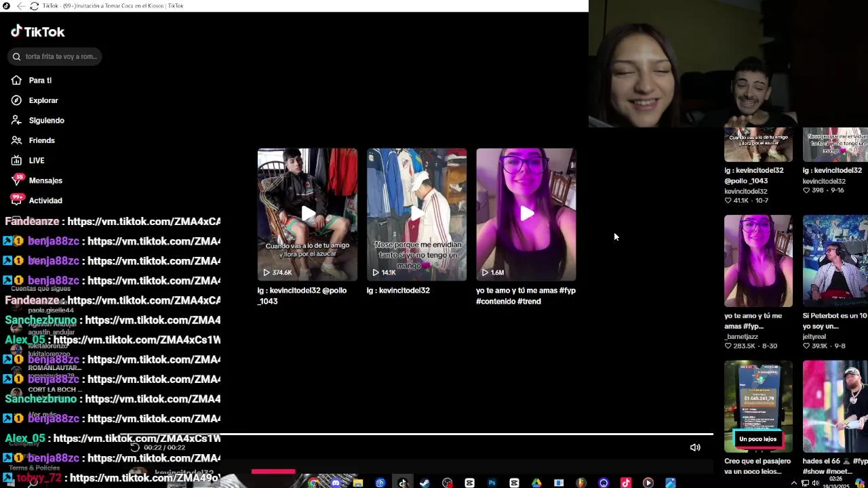The image size is (868, 488).
Task: Like the sidebar video showing 41.1K hearts
Action: (x=728, y=201)
